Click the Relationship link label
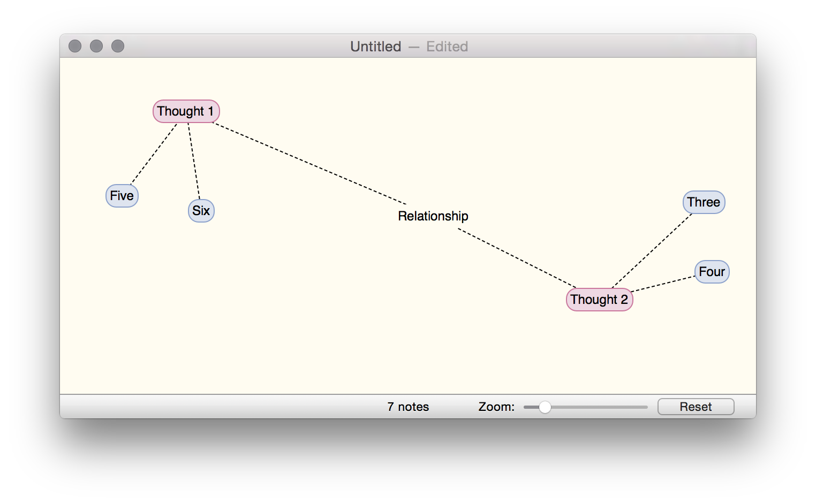 coord(433,216)
